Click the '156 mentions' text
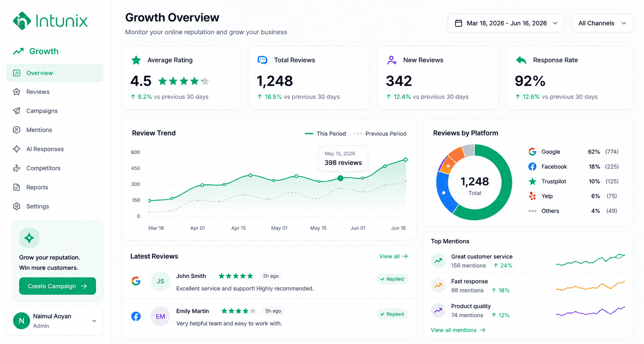The image size is (644, 344). coord(468,266)
